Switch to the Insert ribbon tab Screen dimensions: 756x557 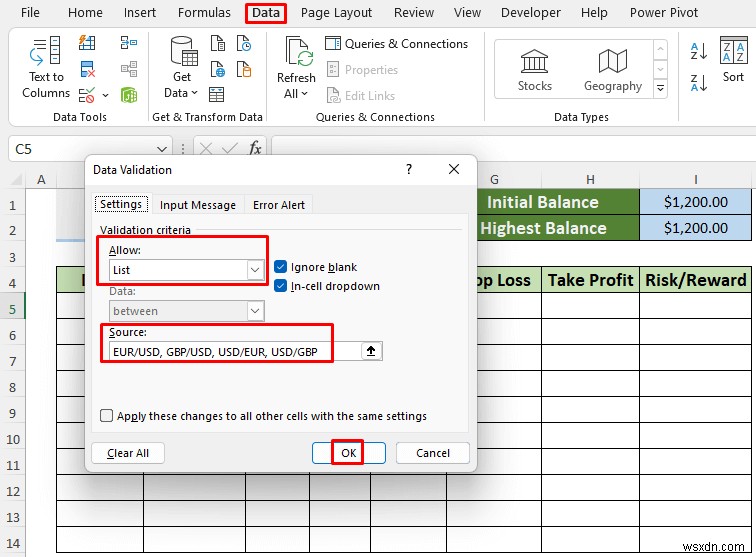click(139, 13)
